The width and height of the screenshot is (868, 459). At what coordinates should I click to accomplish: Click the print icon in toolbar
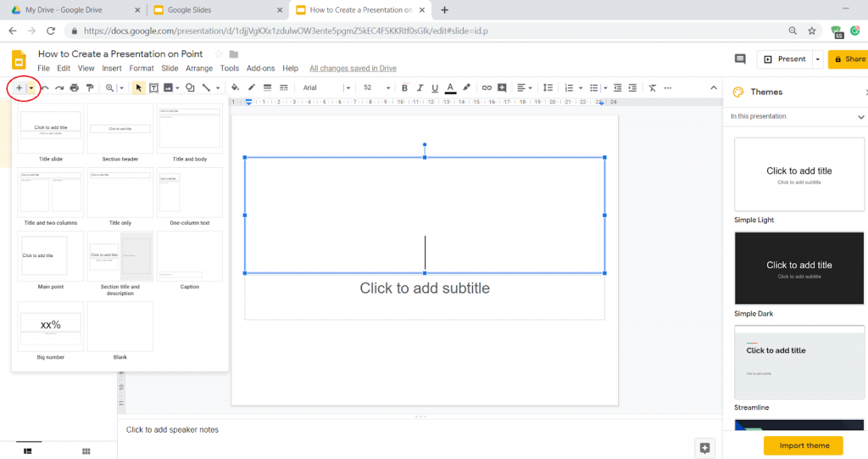[75, 87]
